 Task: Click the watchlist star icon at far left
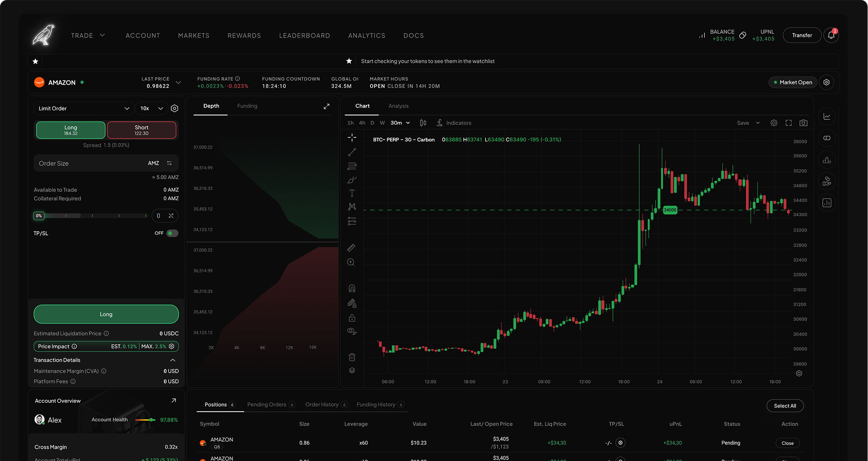pos(35,61)
